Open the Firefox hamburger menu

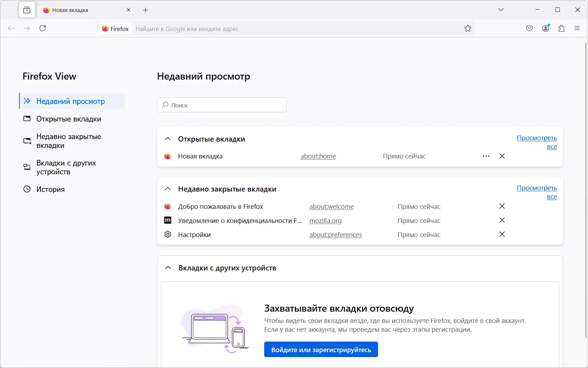(577, 28)
